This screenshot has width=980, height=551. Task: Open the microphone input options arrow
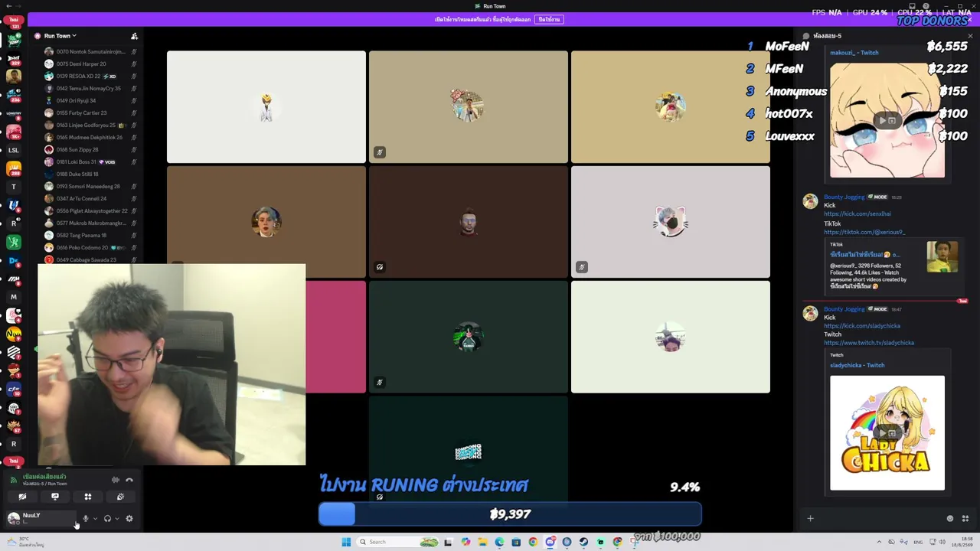[x=94, y=518]
